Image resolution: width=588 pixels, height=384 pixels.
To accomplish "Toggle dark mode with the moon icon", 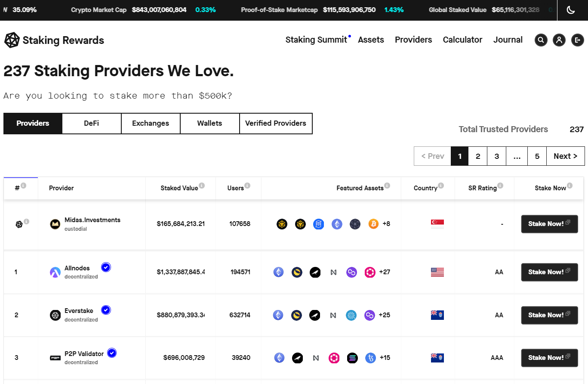I will pyautogui.click(x=571, y=10).
